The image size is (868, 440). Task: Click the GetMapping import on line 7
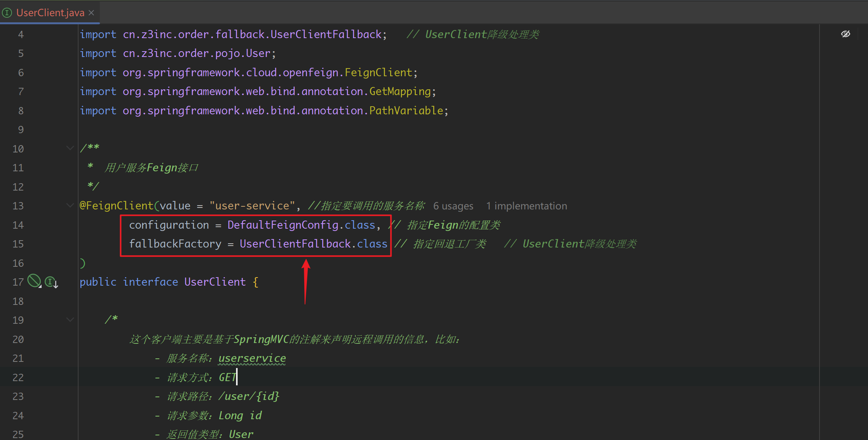(x=400, y=92)
